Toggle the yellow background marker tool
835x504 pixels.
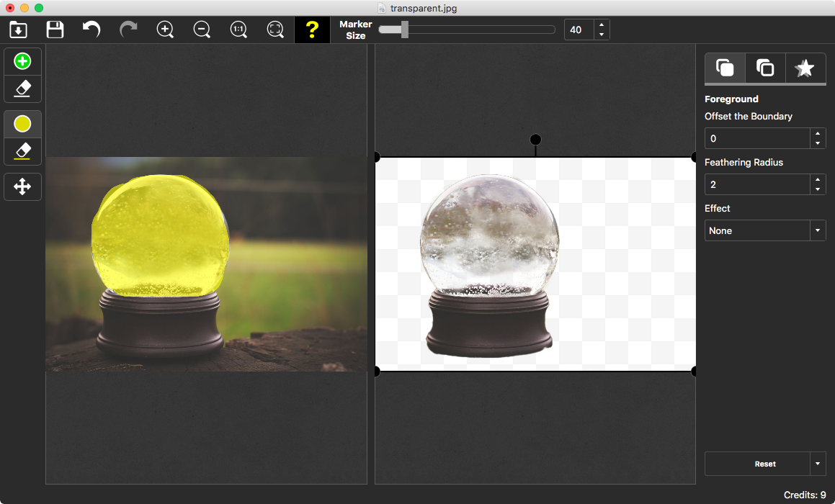click(22, 123)
